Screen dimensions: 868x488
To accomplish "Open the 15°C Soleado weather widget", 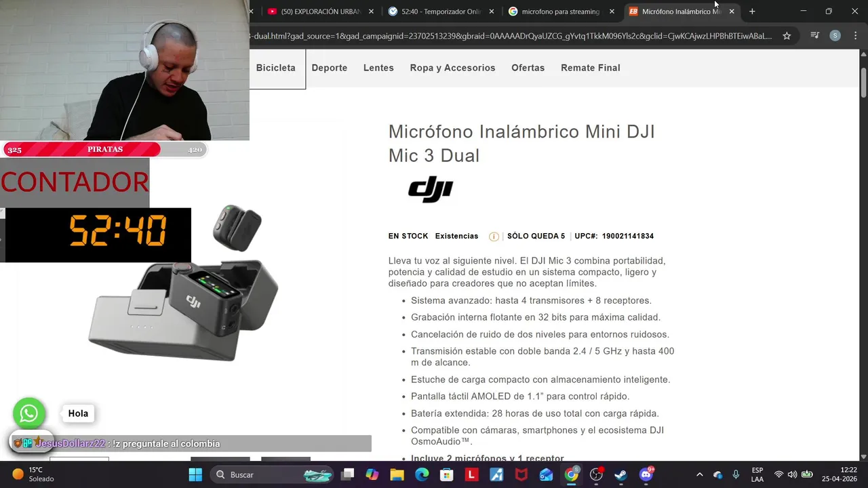I will point(34,474).
